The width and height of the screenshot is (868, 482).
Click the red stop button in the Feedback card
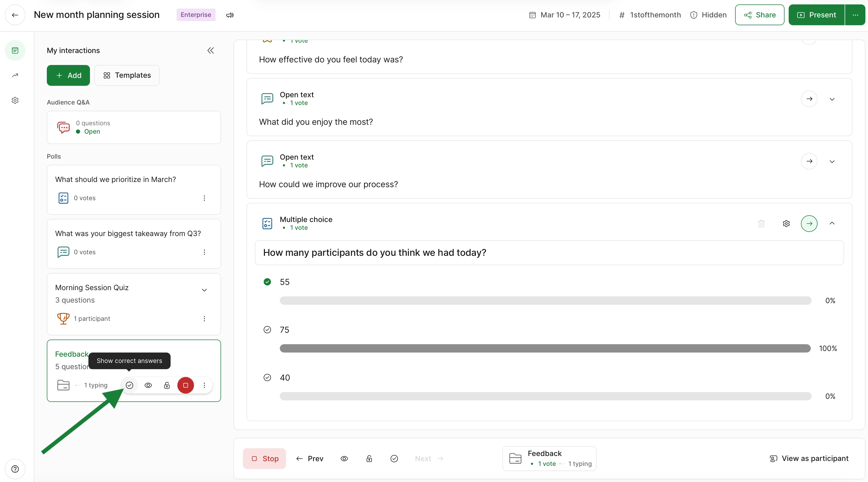click(185, 385)
